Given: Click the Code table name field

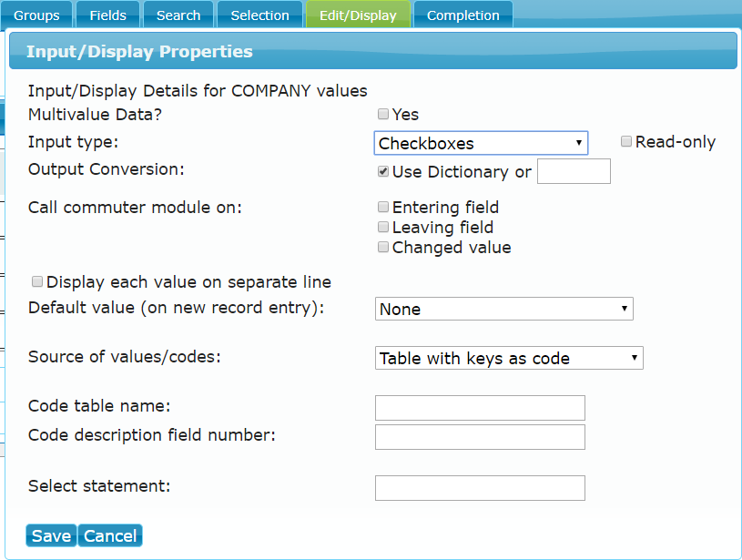Looking at the screenshot, I should point(480,408).
